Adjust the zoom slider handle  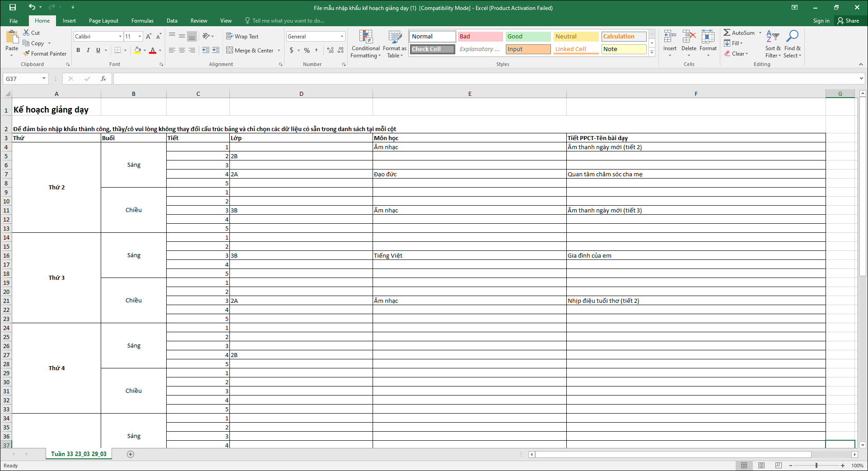pyautogui.click(x=817, y=466)
